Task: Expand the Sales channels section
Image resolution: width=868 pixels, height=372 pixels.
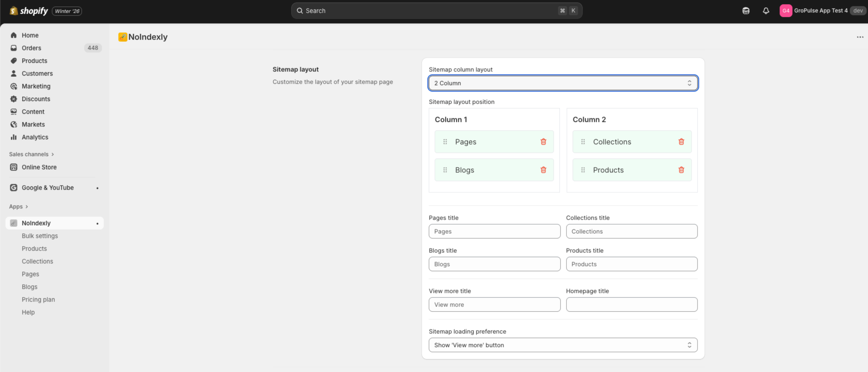Action: pyautogui.click(x=31, y=154)
